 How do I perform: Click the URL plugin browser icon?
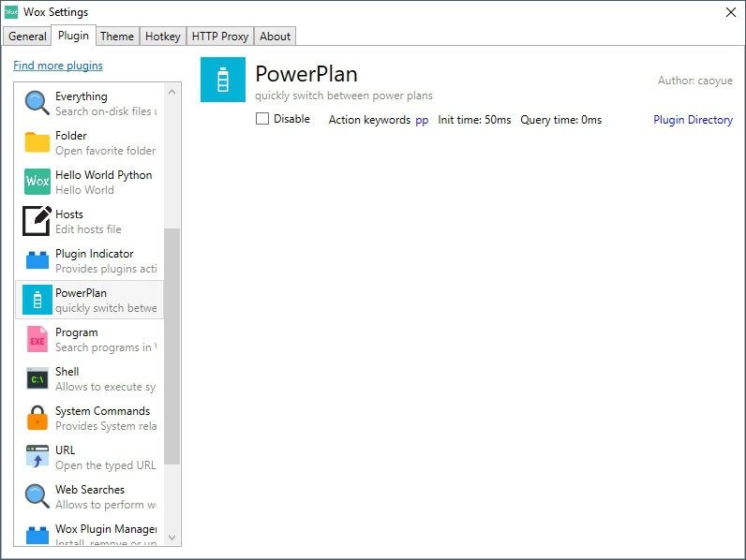37,457
